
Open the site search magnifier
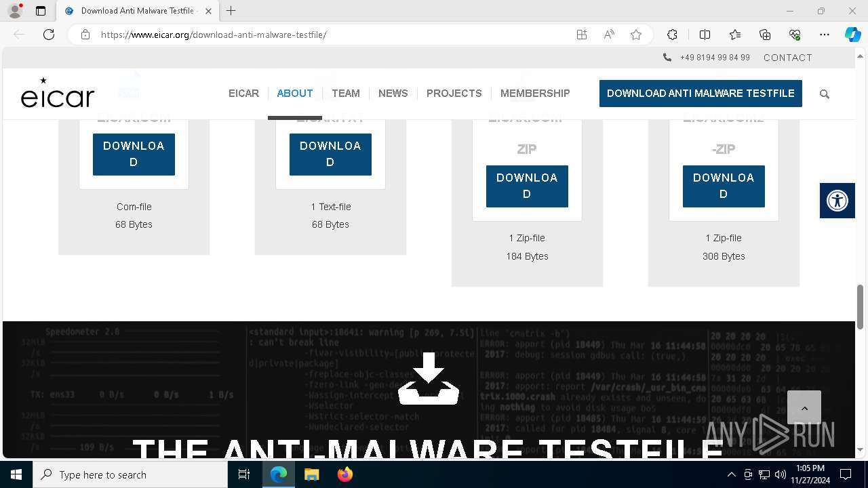(825, 94)
